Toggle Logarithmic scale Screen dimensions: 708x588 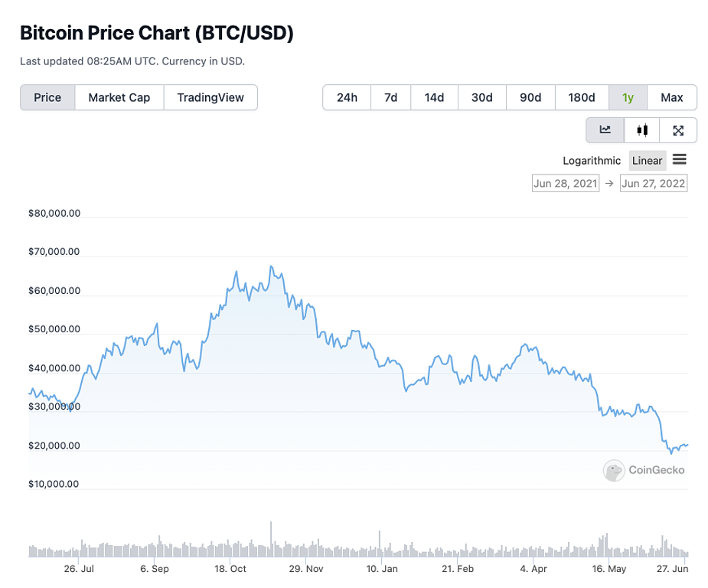(592, 161)
